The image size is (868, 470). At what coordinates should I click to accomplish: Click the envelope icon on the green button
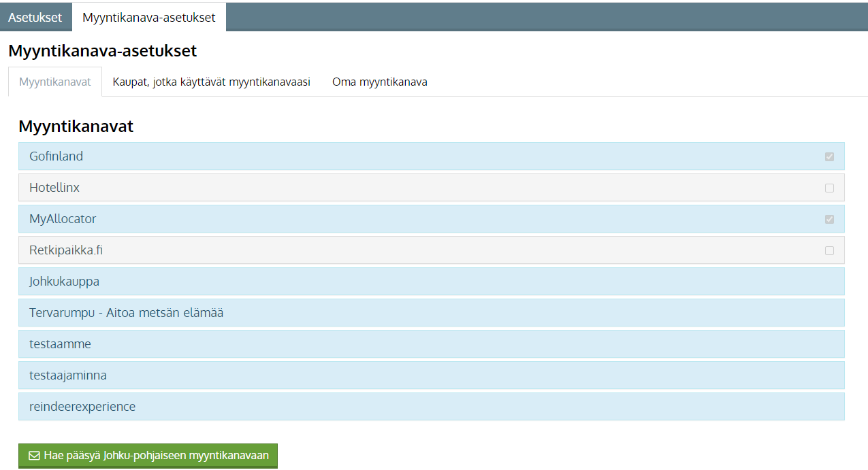[33, 456]
